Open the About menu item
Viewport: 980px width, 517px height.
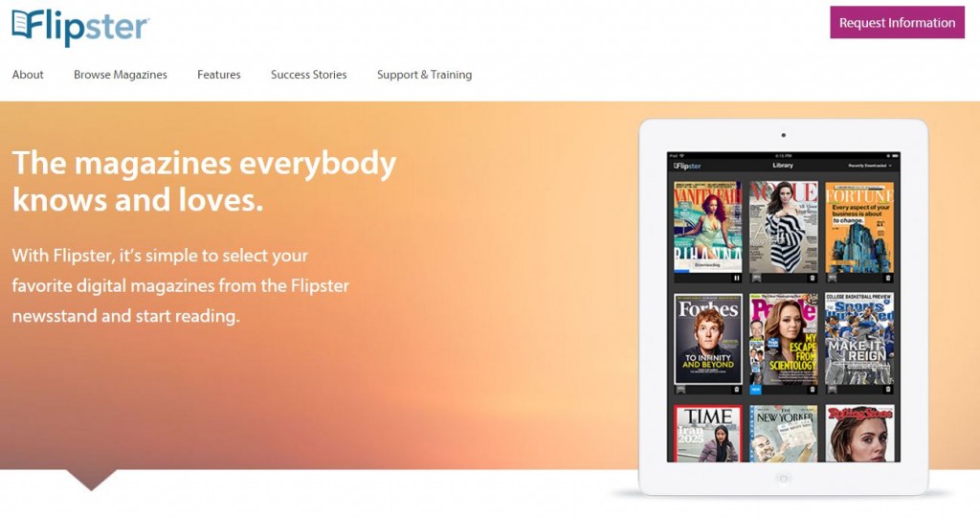(x=28, y=75)
